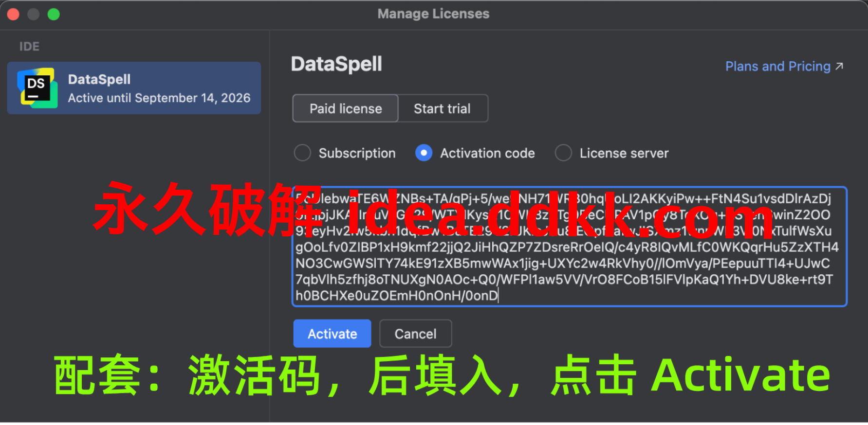Switch to the Paid license tab
Screen dimensions: 868x425
(x=346, y=108)
